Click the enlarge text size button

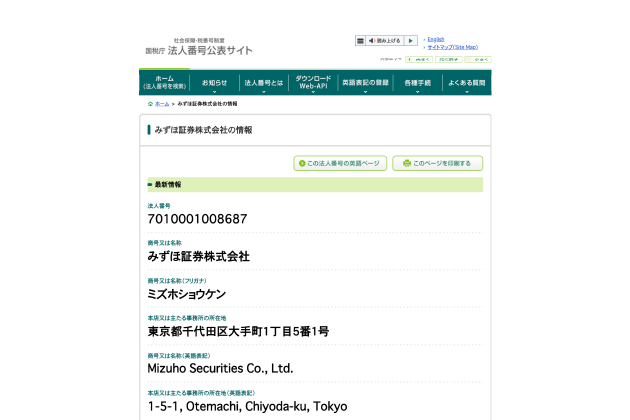click(419, 59)
